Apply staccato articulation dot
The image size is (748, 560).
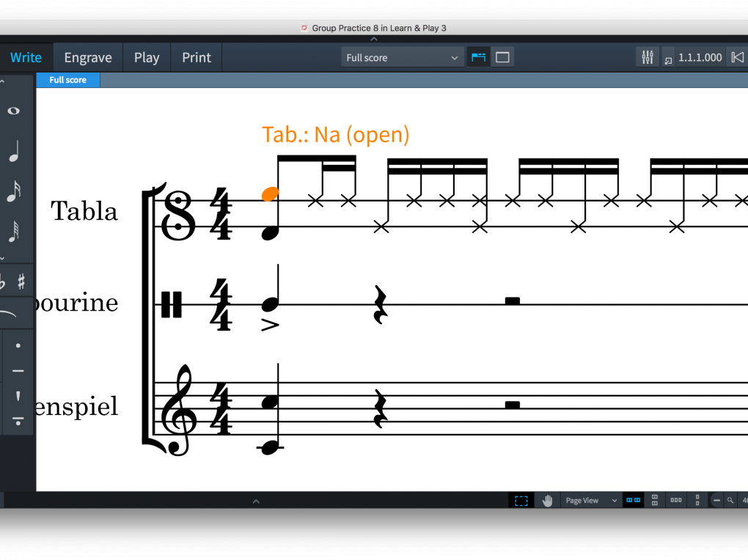pos(18,346)
